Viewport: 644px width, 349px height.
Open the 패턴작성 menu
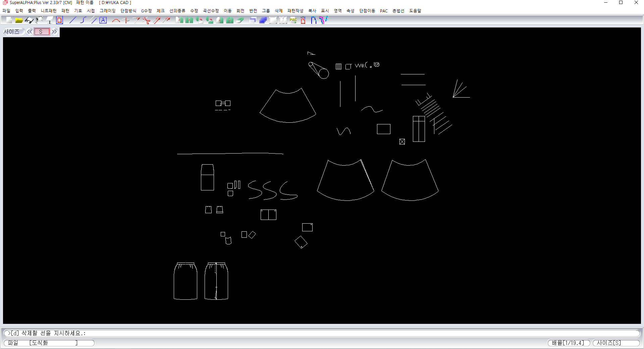[x=295, y=11]
